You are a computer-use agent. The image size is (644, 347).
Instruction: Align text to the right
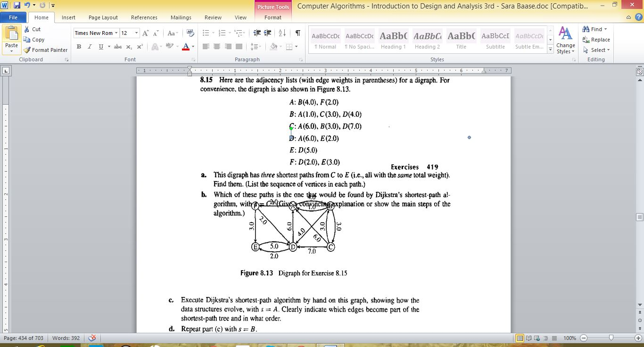click(x=228, y=47)
